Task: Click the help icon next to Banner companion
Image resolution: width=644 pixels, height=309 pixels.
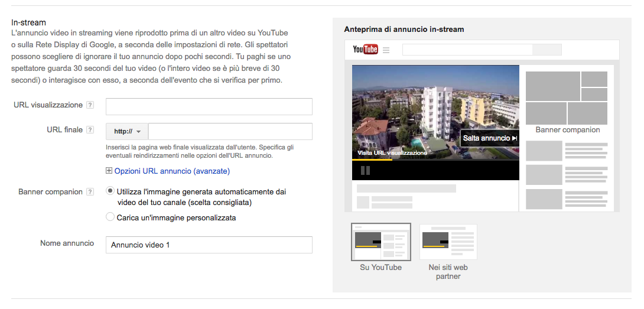Action: point(90,192)
